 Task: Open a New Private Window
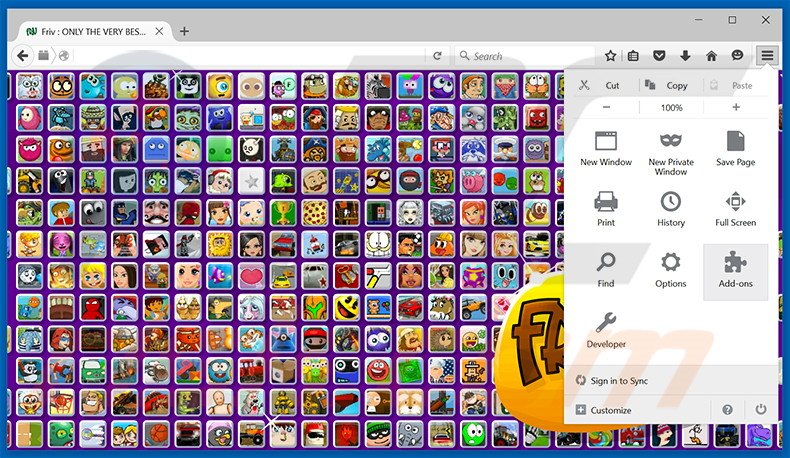point(671,153)
